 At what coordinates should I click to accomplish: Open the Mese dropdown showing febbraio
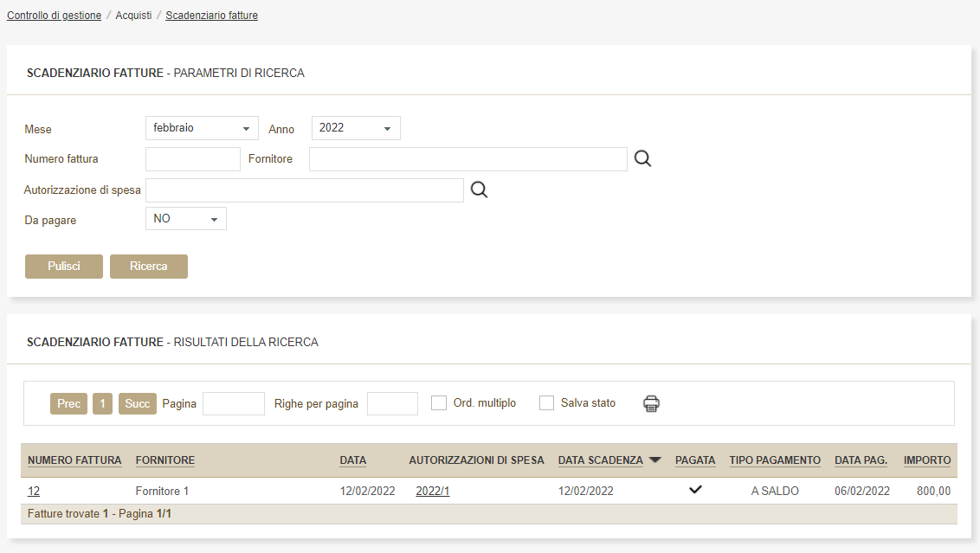[202, 128]
